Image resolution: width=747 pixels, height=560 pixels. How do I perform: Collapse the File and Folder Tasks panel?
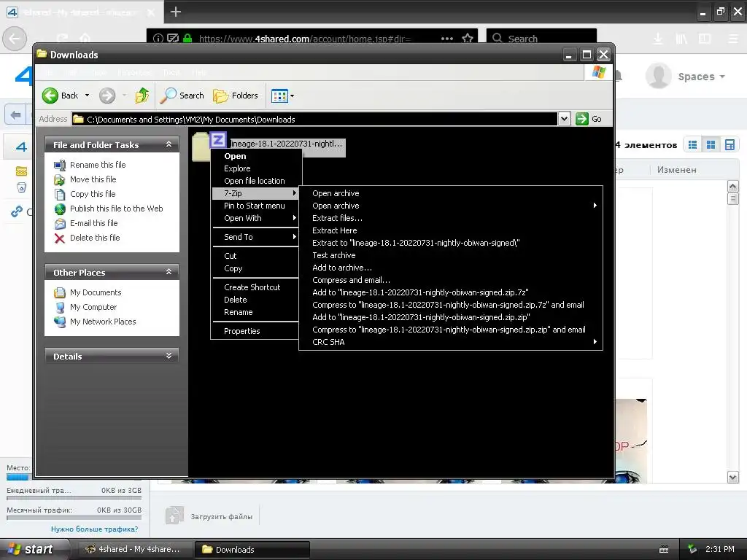(169, 144)
